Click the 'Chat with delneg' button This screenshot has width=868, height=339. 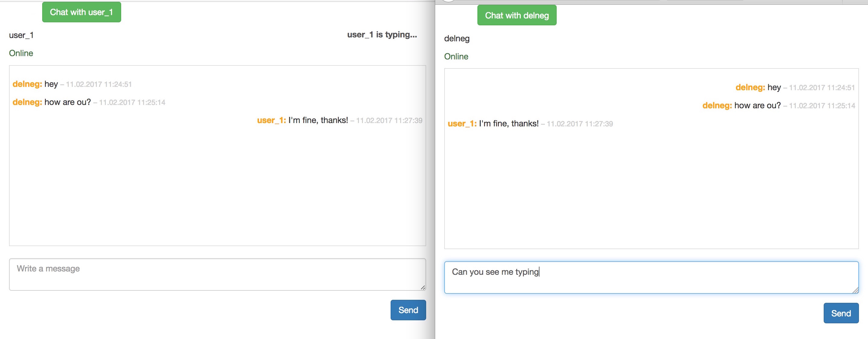click(517, 15)
